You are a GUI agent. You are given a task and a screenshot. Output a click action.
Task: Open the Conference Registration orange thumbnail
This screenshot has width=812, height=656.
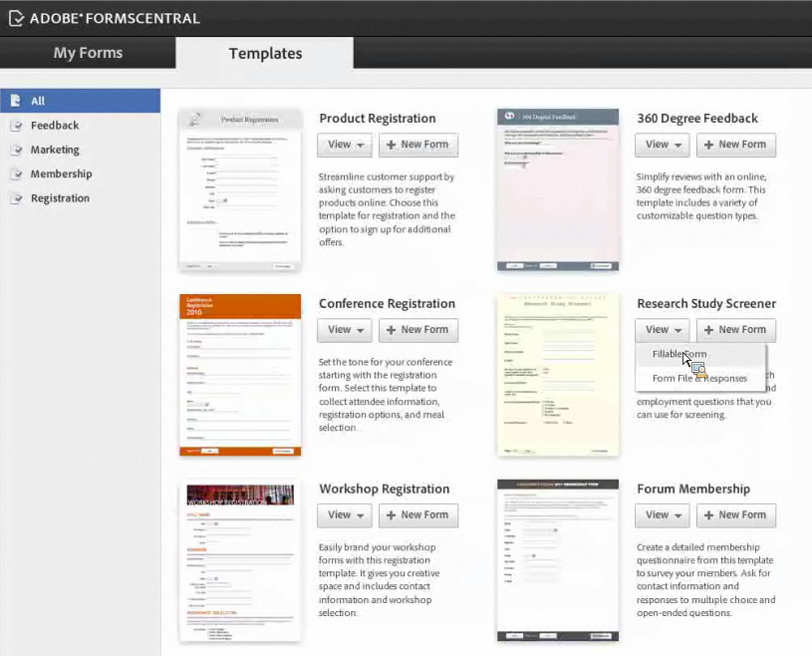pos(240,375)
